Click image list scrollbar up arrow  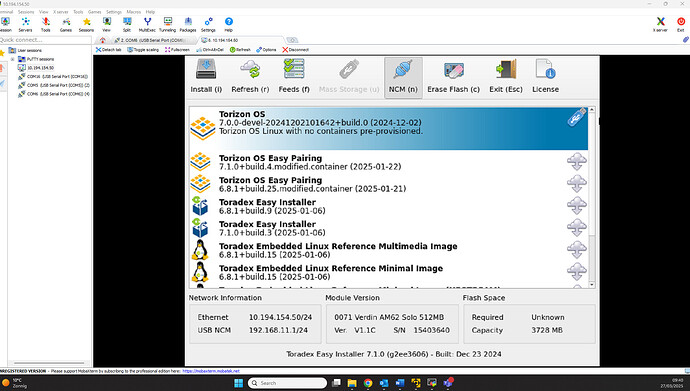pyautogui.click(x=591, y=110)
